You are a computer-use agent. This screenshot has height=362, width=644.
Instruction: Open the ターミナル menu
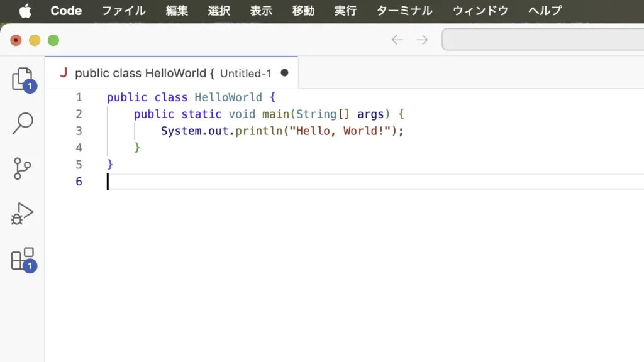coord(404,11)
